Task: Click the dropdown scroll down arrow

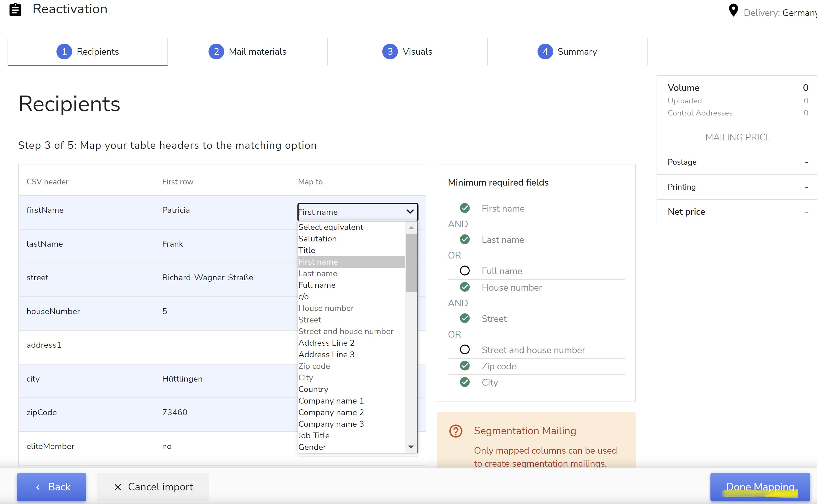Action: (x=411, y=447)
